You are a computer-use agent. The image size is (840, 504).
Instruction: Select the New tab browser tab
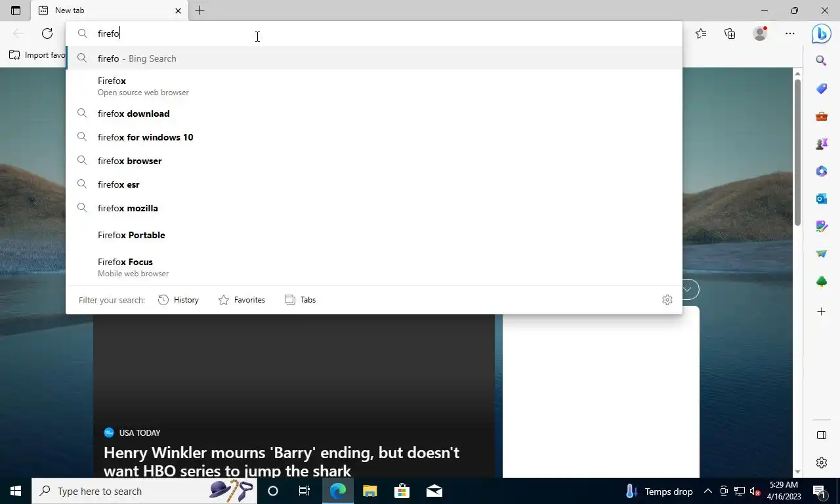(x=110, y=10)
